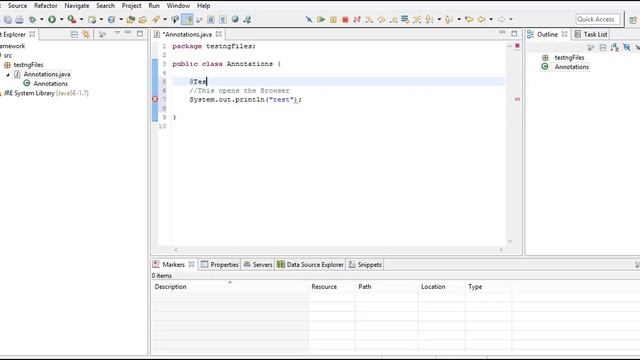Open External Tools dropdown arrow

81,19
